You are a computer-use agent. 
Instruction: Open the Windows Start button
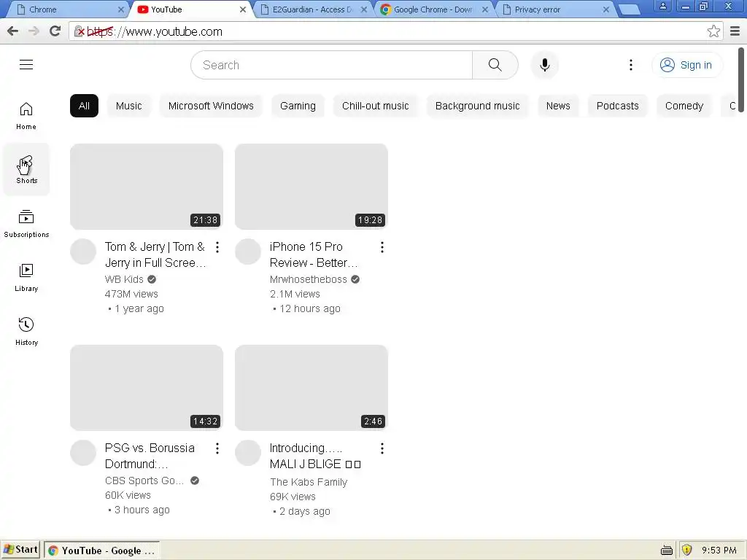(20, 550)
